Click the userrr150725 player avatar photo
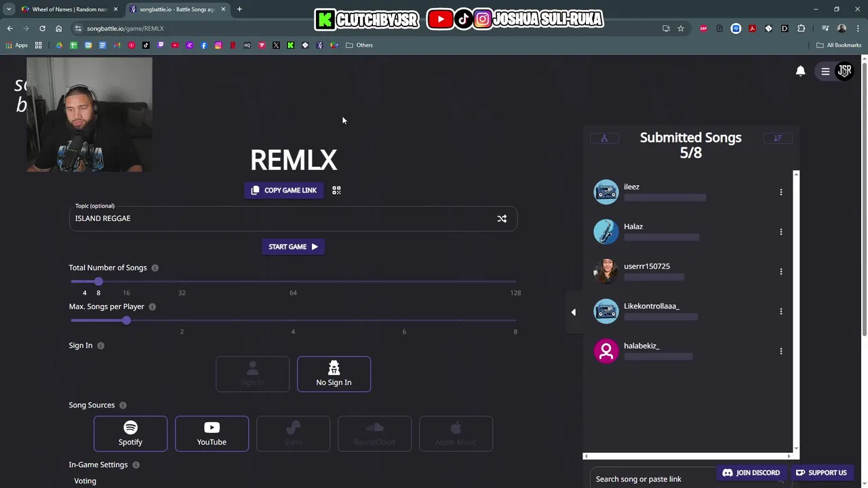This screenshot has height=488, width=868. coord(606,272)
